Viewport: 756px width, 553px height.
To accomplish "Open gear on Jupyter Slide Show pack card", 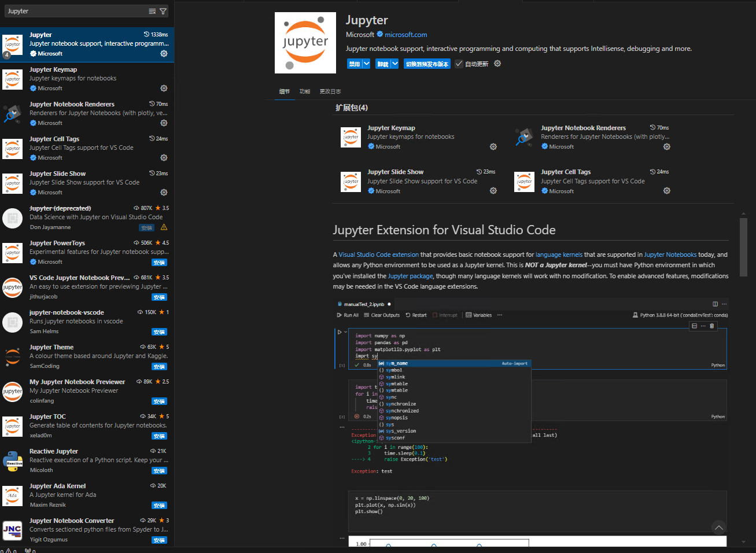I will click(x=493, y=190).
